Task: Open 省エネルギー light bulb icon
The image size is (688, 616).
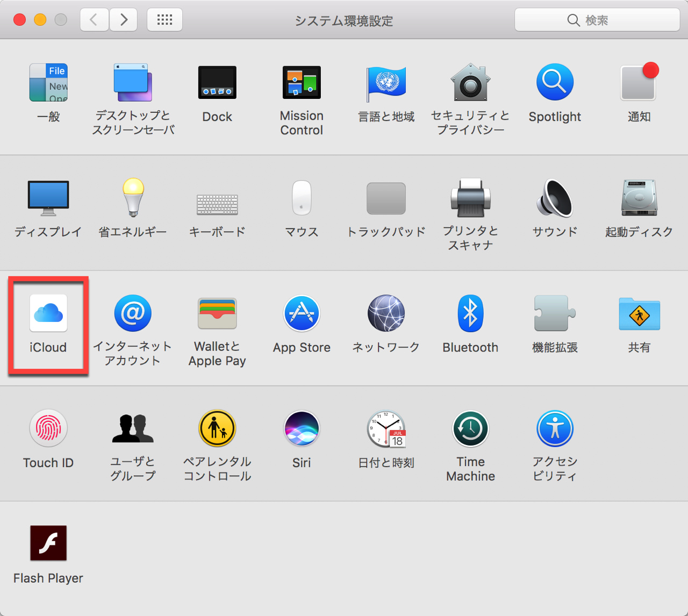Action: 133,198
